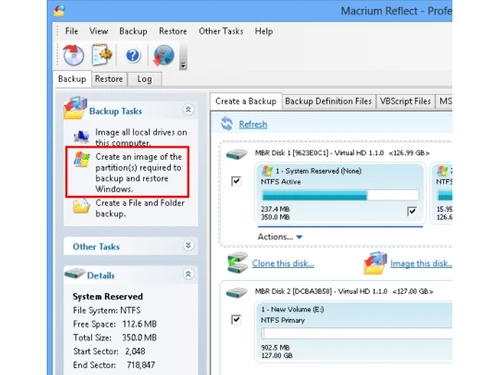Expand the Other Tasks panel
500x375 pixels.
[188, 245]
